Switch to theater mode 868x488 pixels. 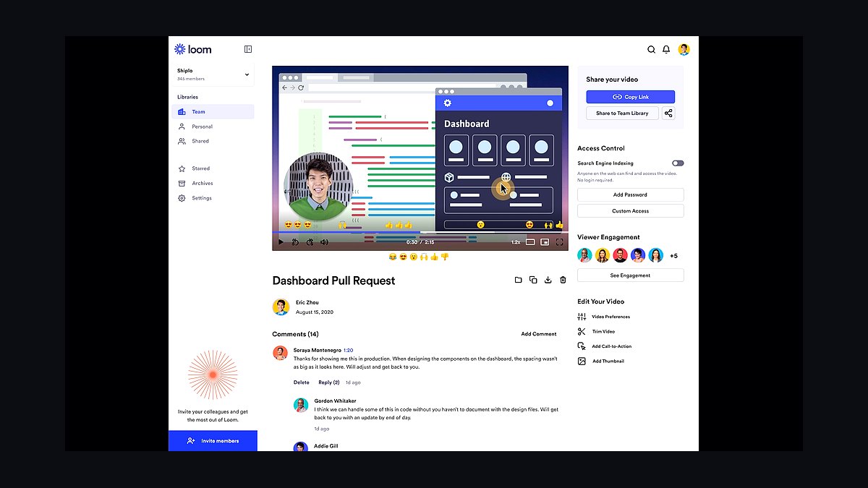click(530, 242)
